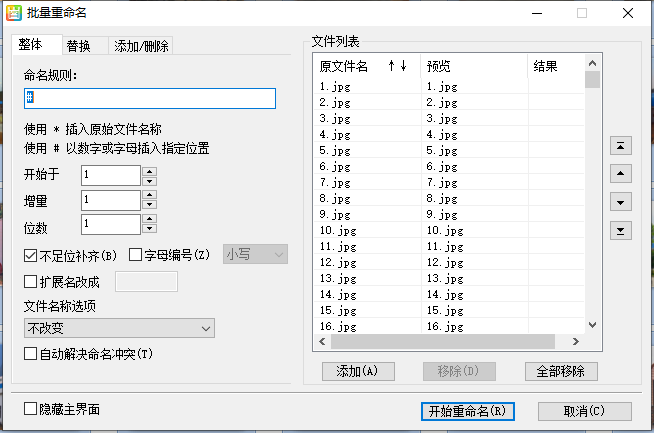
Task: Click the 命名规则 text input field
Action: 149,98
